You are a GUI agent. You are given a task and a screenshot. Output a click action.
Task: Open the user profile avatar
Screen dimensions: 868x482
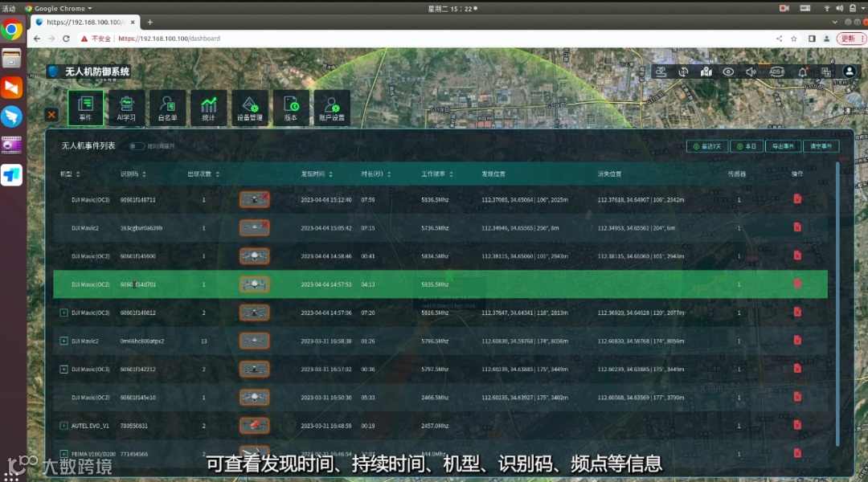click(x=849, y=71)
